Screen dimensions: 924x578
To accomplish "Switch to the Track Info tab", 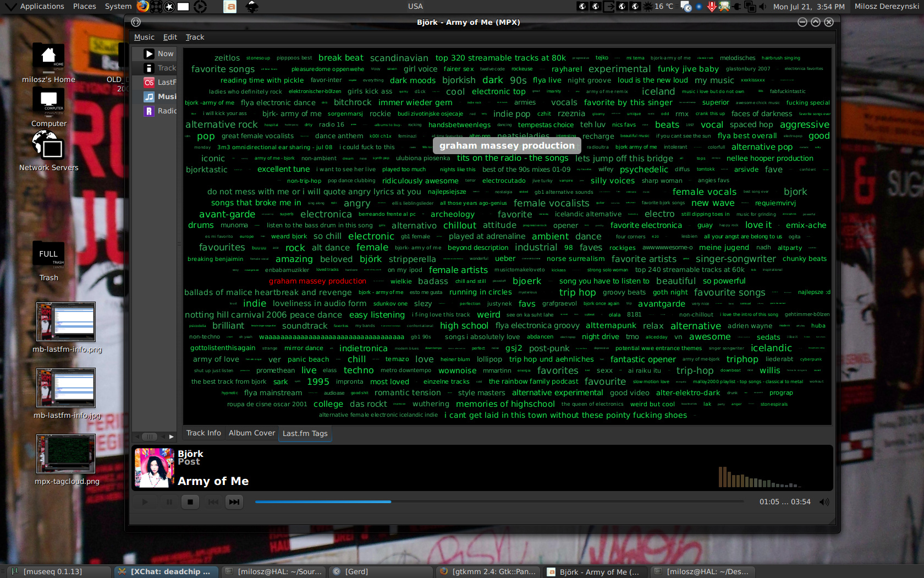I will [x=204, y=433].
